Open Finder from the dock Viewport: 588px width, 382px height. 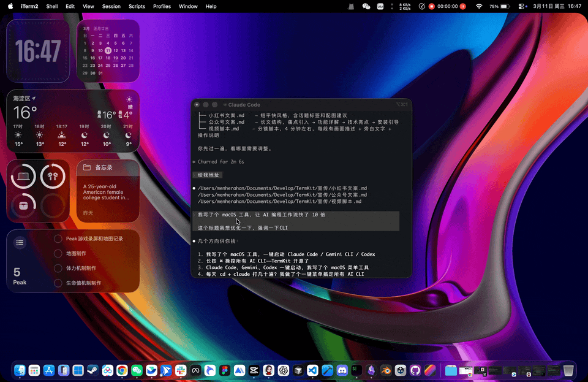20,371
